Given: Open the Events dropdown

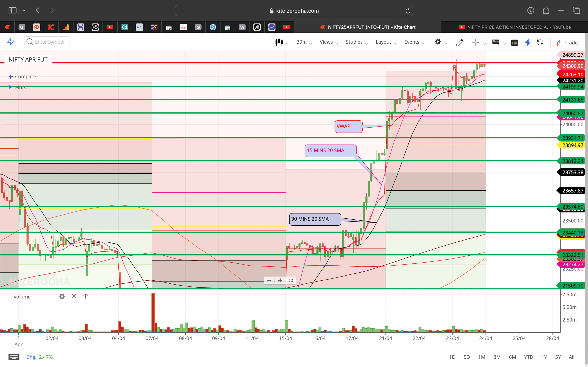Looking at the screenshot, I should click(412, 42).
